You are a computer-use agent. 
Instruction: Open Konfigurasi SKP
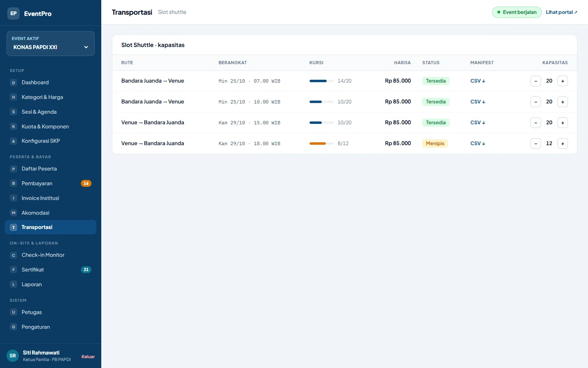(x=51, y=141)
